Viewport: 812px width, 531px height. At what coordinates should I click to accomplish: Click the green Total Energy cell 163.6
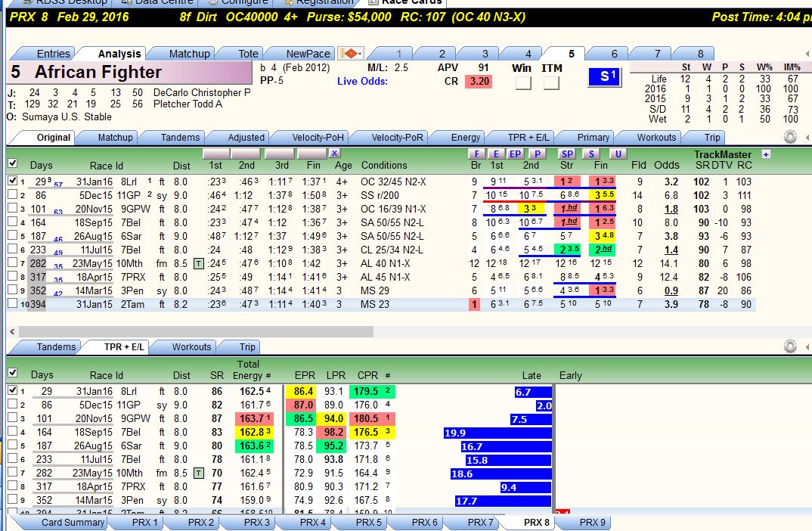tap(256, 446)
